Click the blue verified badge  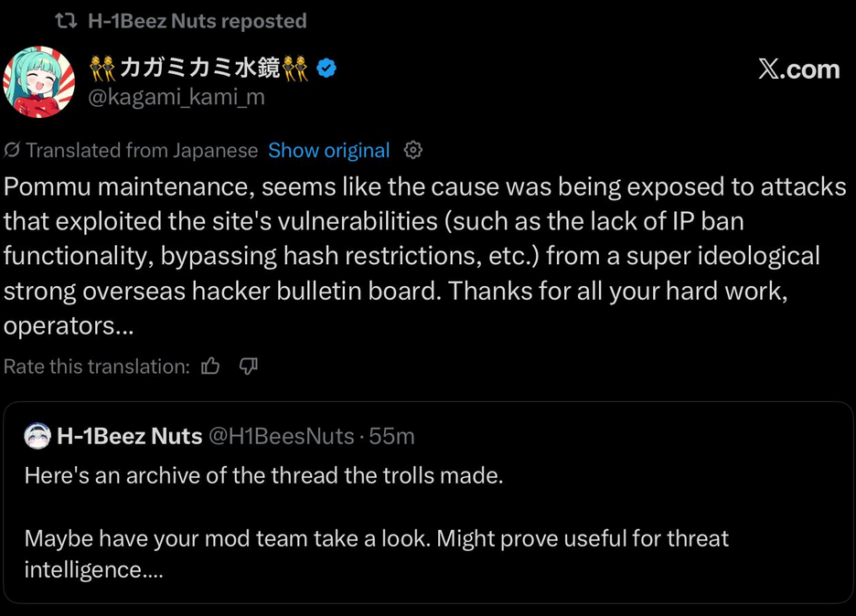(326, 67)
